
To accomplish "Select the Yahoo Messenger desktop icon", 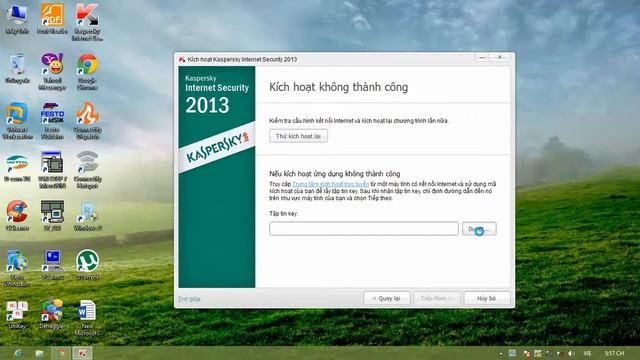I will (x=52, y=71).
